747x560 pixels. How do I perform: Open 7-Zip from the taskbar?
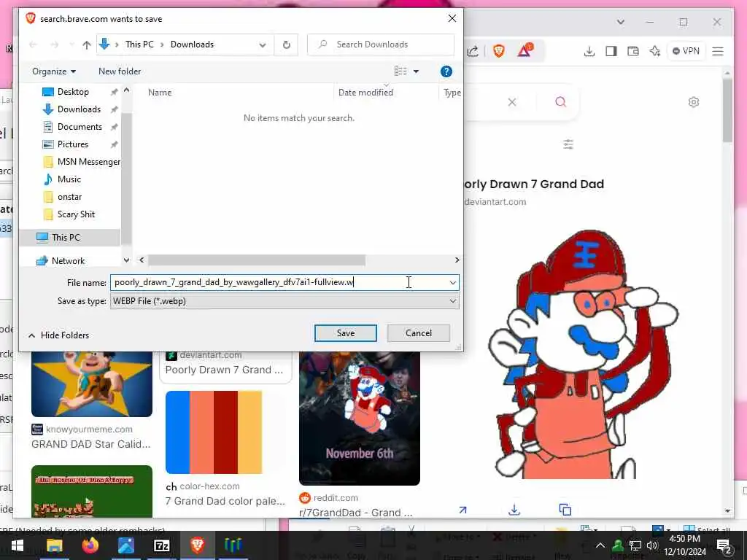(x=161, y=545)
